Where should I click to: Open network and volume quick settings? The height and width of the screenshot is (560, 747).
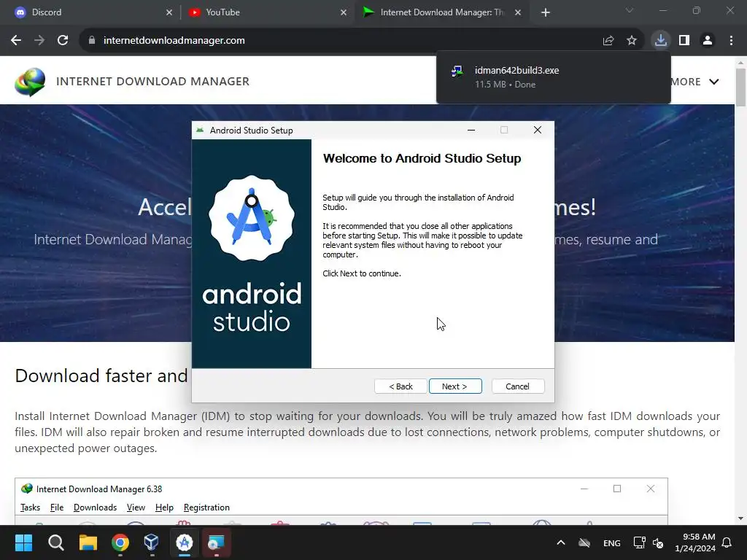tap(649, 542)
